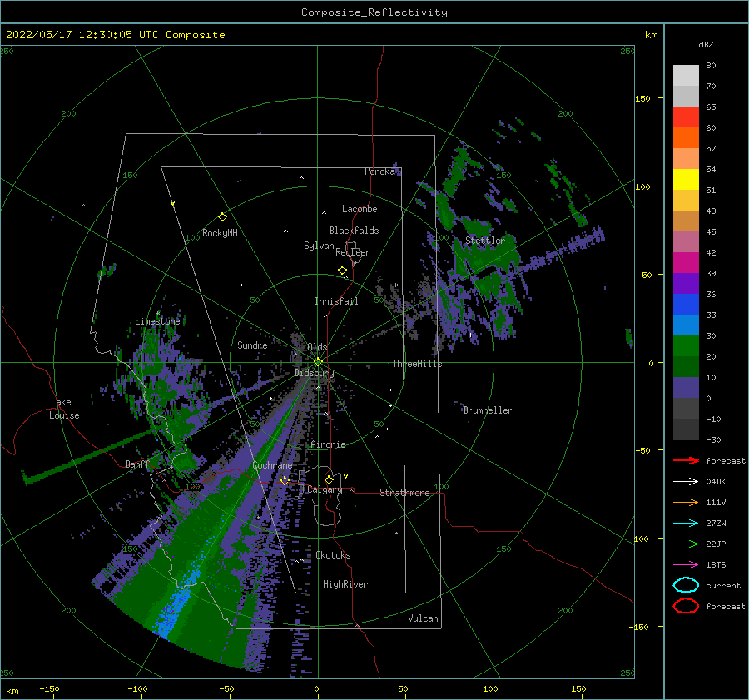Click the Okotoks town label
Image resolution: width=749 pixels, height=700 pixels.
coord(333,555)
